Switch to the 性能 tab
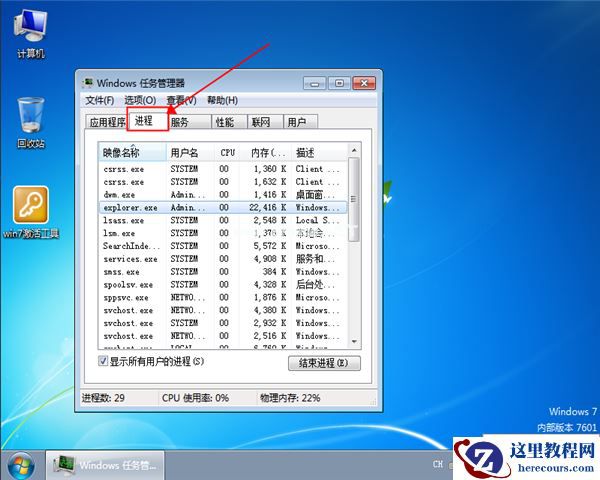Screen dimensions: 600x480 pyautogui.click(x=230, y=122)
